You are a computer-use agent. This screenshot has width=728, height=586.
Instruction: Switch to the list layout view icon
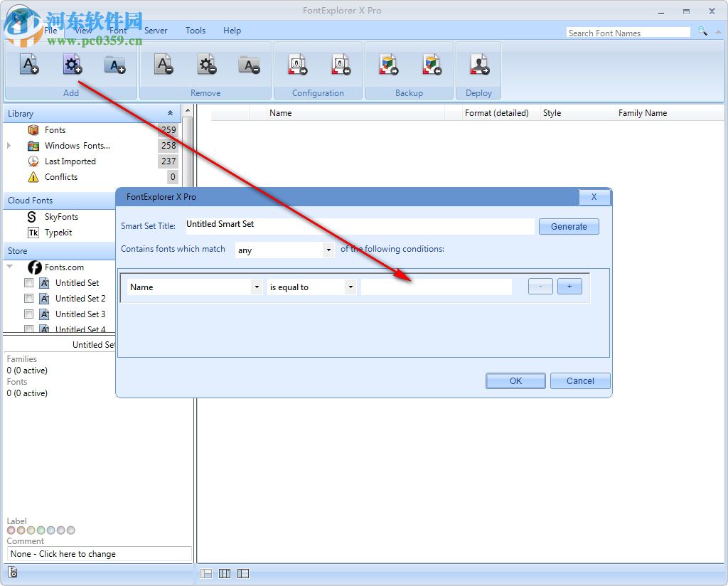tap(243, 574)
